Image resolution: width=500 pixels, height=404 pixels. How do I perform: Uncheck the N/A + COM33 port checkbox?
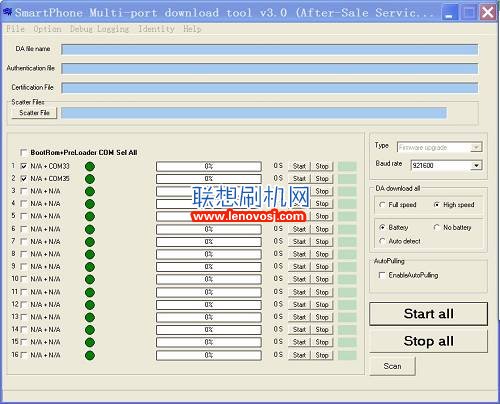click(x=24, y=166)
